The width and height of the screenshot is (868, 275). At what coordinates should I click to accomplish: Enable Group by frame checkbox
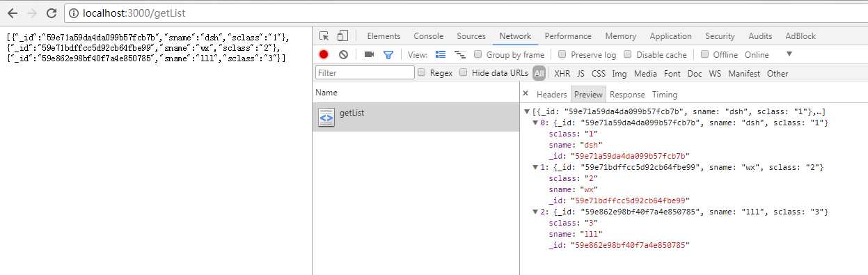(x=478, y=54)
